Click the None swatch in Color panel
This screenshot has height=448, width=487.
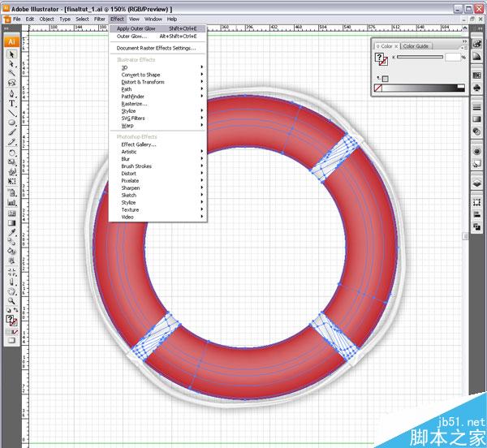(x=378, y=88)
